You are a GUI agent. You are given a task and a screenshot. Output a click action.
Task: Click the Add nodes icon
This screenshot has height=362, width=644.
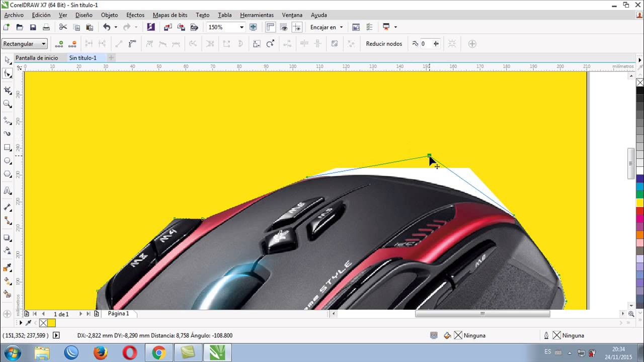(x=59, y=44)
